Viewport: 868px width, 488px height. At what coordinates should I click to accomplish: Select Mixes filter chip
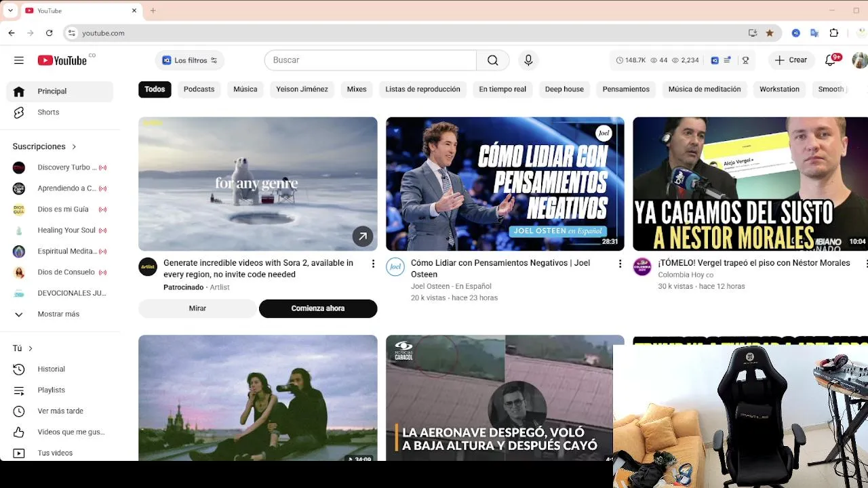[x=357, y=89]
